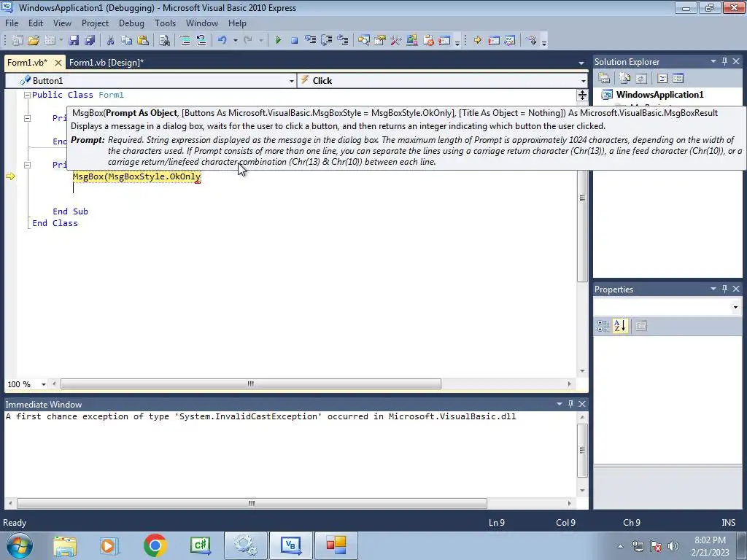Open Immediate Window position menu arrow
This screenshot has width=747, height=560.
click(x=560, y=404)
